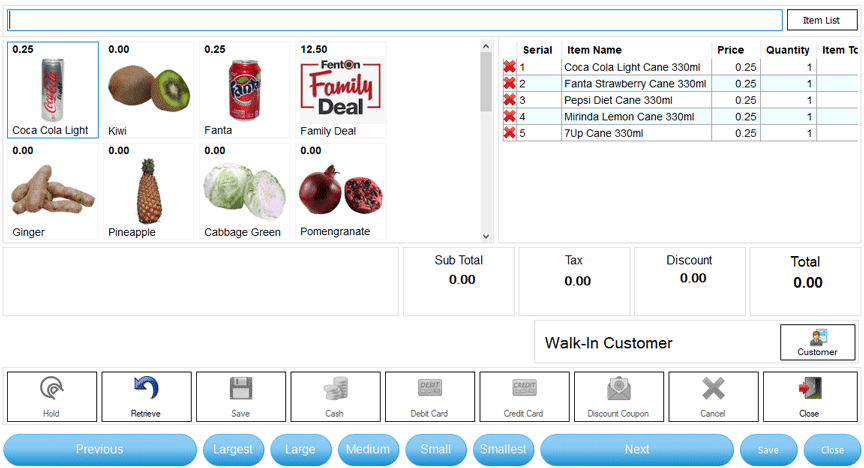Click the Tax value box
The height and width of the screenshot is (468, 864).
(x=574, y=281)
